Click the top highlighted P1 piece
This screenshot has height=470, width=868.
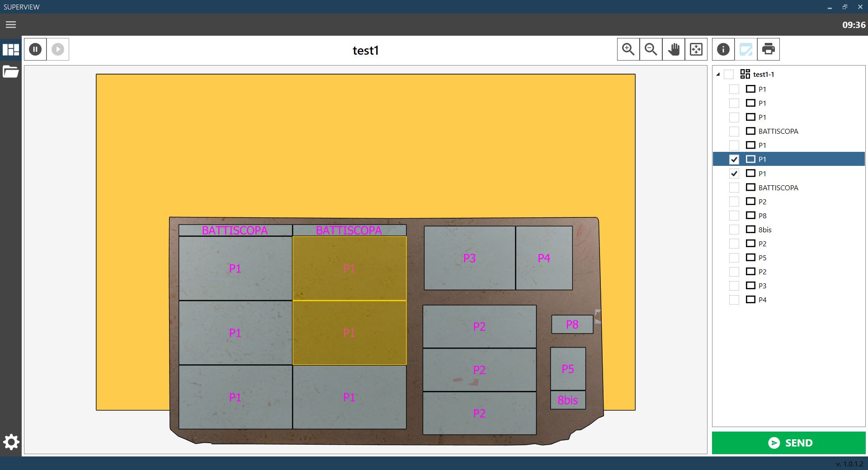pos(349,268)
